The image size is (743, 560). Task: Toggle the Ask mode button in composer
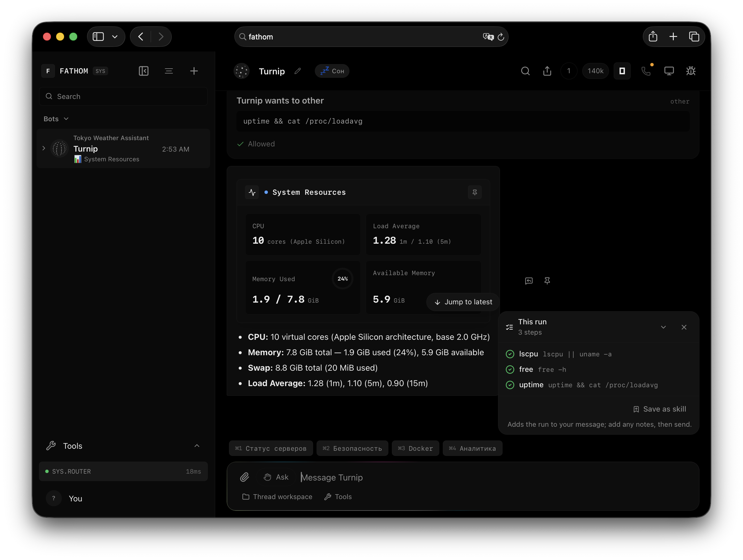[x=276, y=477]
